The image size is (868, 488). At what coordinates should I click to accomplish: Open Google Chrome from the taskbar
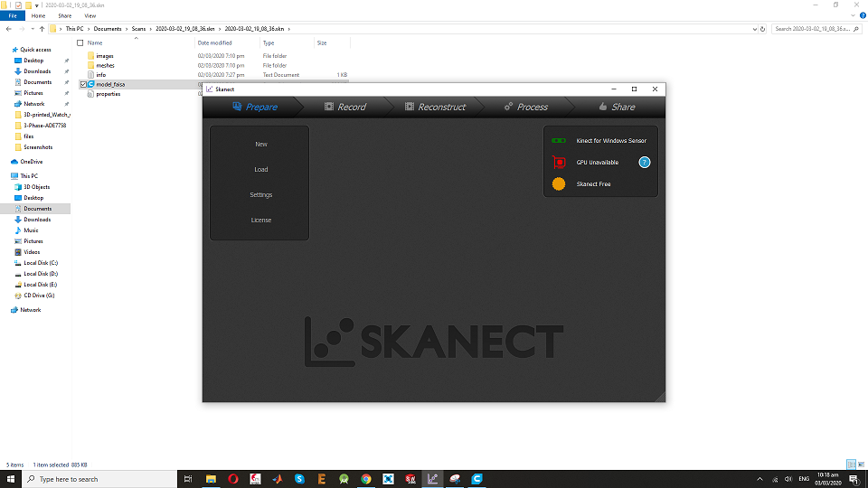click(x=366, y=479)
